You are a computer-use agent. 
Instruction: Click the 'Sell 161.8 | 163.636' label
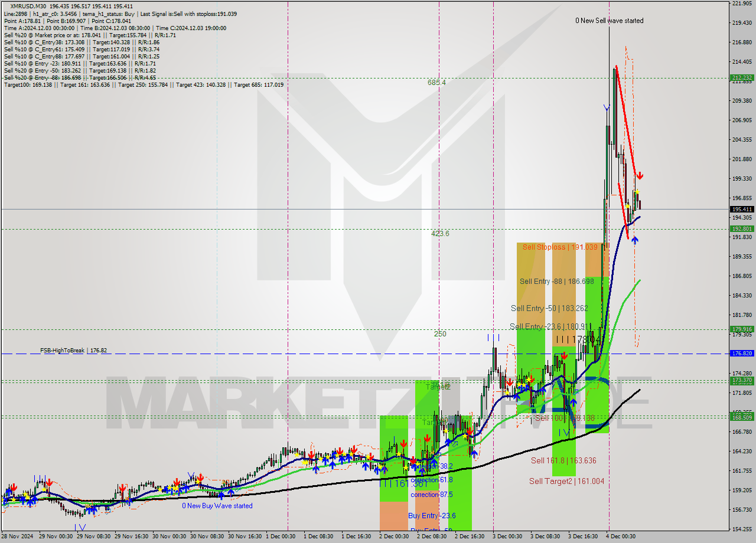pos(563,461)
